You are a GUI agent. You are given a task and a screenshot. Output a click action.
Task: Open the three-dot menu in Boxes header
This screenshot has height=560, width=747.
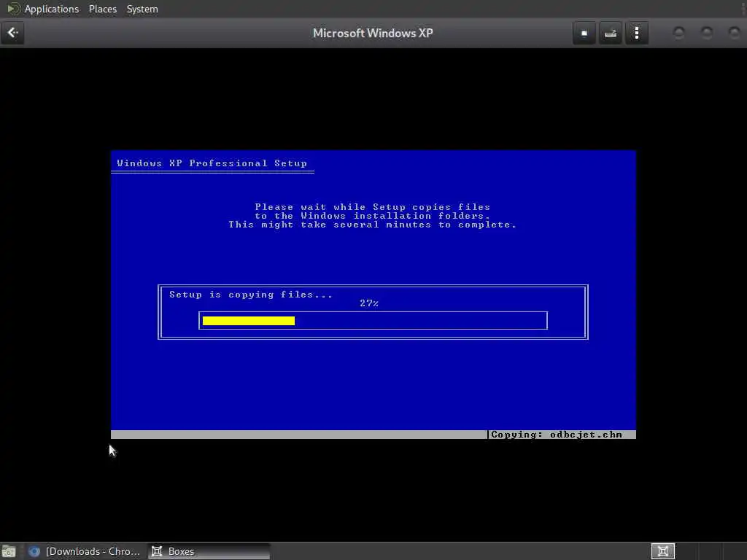637,33
